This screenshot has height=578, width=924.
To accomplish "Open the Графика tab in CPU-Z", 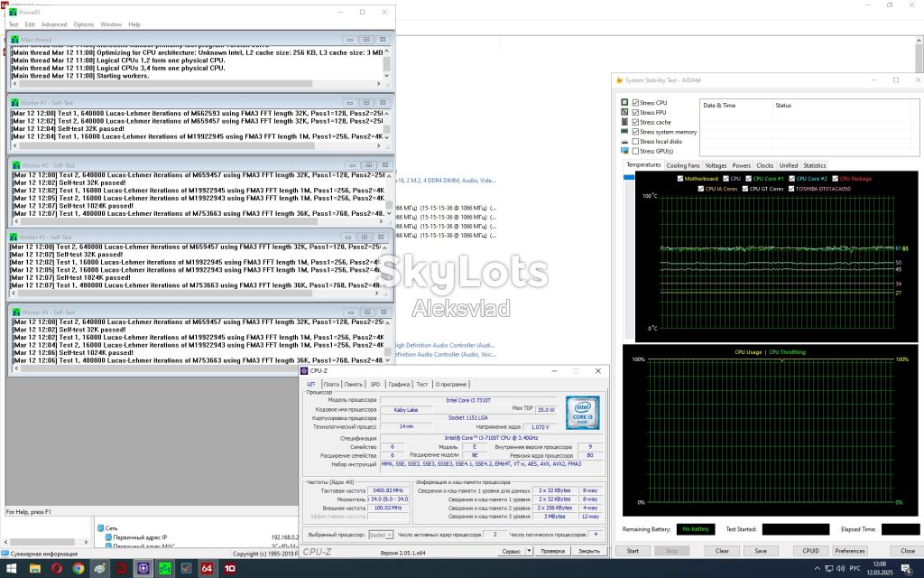I will coord(399,385).
